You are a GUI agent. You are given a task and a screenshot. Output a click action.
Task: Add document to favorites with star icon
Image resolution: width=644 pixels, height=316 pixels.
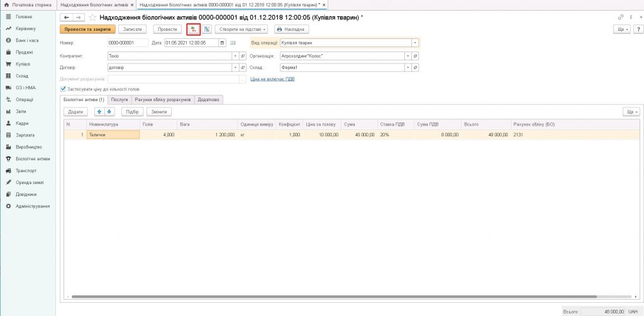(x=92, y=17)
